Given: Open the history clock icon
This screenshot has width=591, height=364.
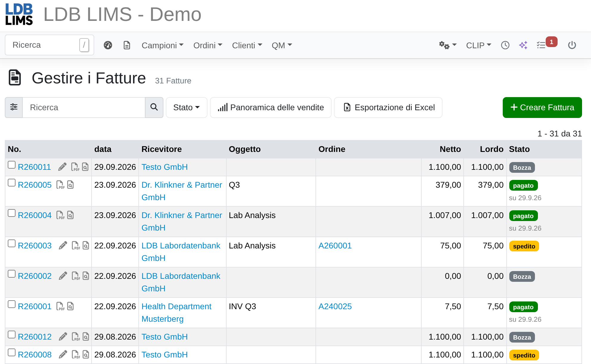Looking at the screenshot, I should [505, 45].
